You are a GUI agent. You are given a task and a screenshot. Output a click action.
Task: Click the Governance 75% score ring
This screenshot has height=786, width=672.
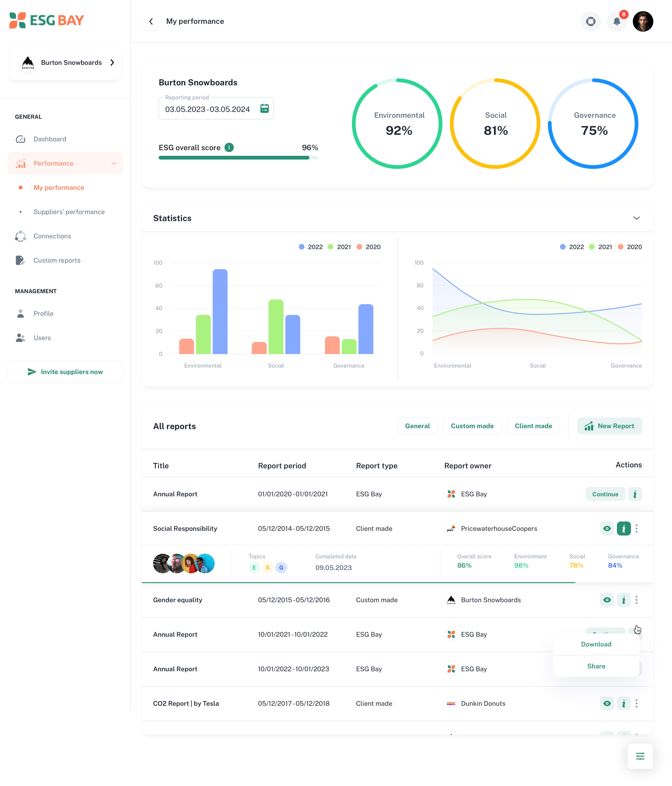point(593,124)
